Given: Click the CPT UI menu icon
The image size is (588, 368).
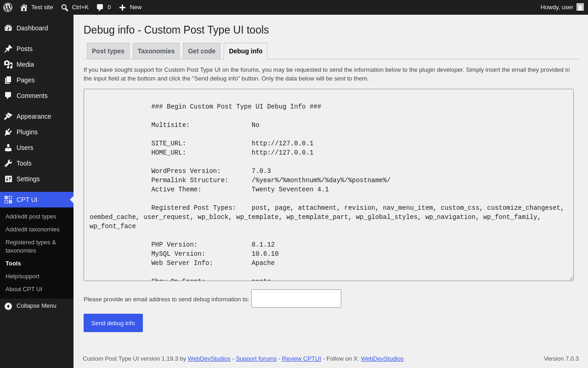Looking at the screenshot, I should 8,200.
